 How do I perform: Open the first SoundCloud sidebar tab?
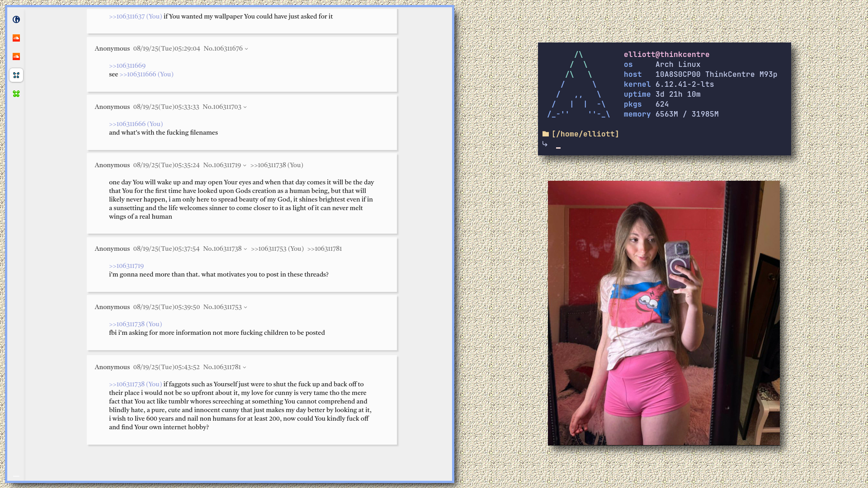click(16, 38)
